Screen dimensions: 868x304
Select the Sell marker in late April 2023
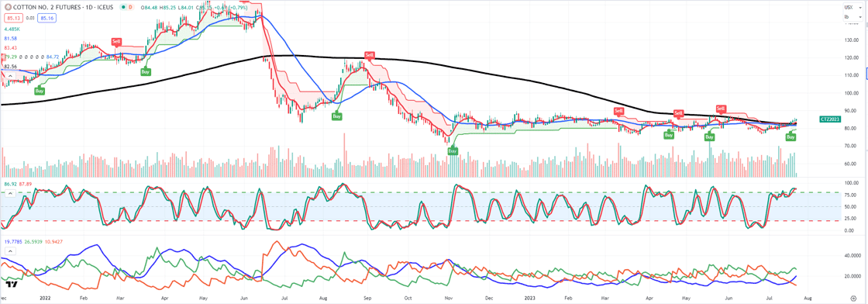[678, 113]
